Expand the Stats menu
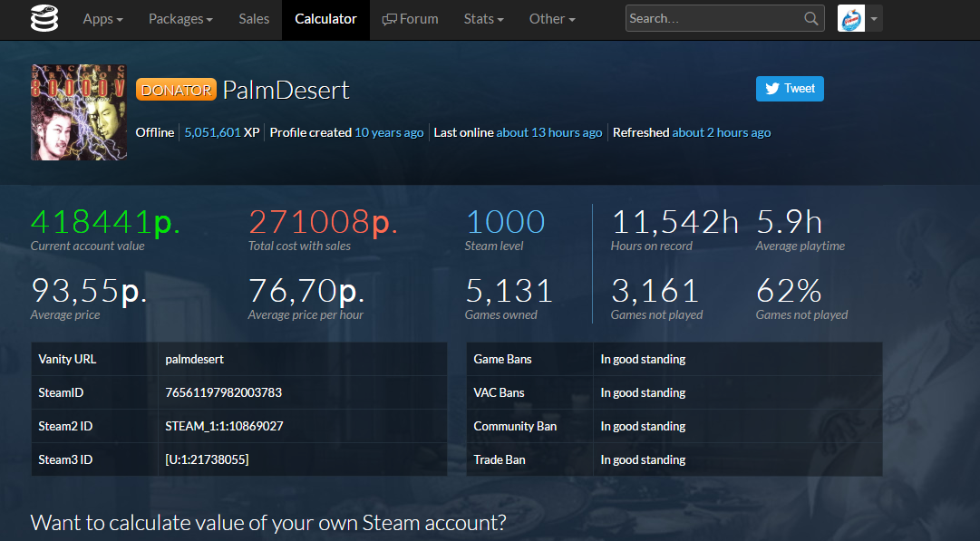 click(x=484, y=19)
